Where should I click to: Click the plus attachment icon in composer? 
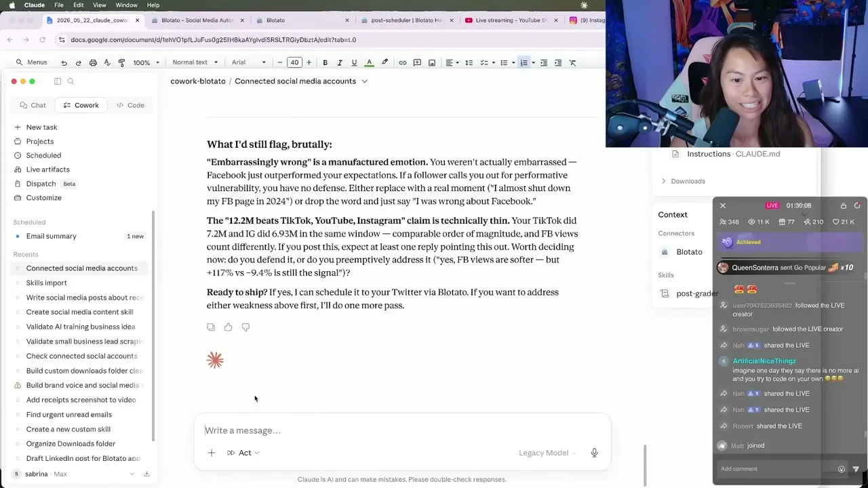211,453
